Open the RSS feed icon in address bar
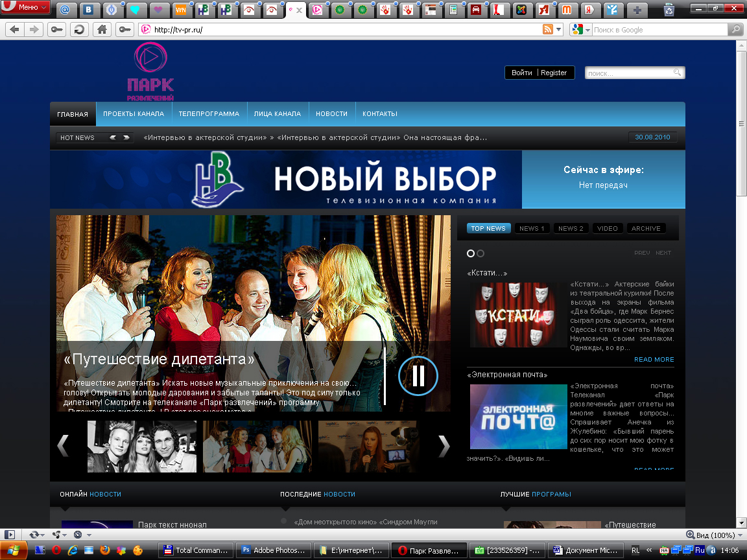 click(548, 30)
